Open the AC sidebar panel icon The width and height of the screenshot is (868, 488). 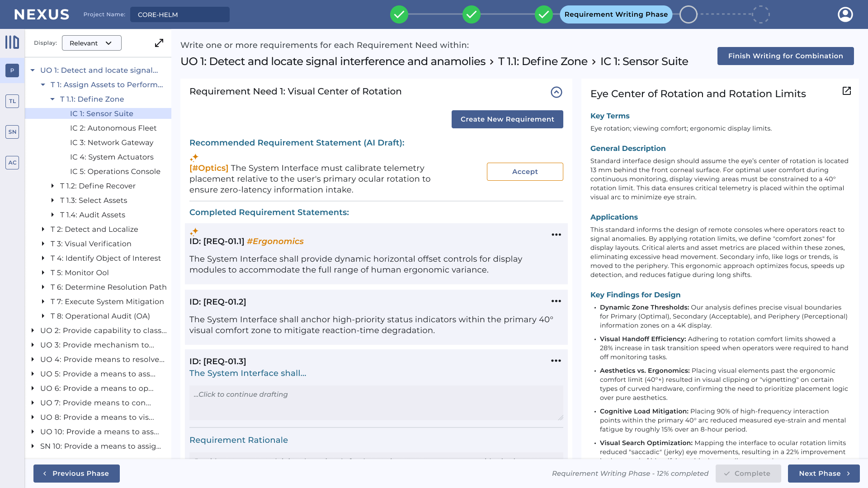(x=12, y=163)
